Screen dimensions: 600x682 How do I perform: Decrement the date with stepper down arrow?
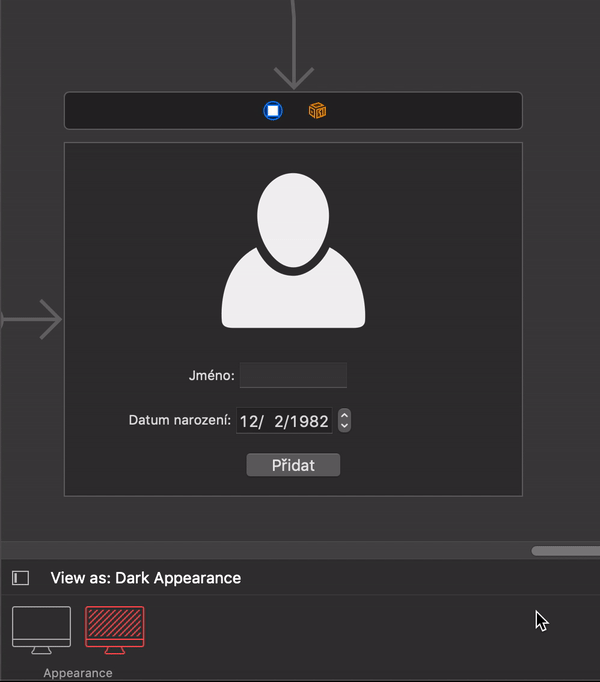(344, 426)
